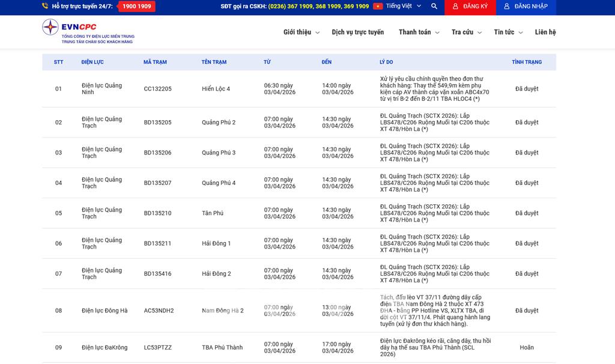This screenshot has height=364, width=615.
Task: Expand the Tra cứu menu
Action: click(466, 32)
